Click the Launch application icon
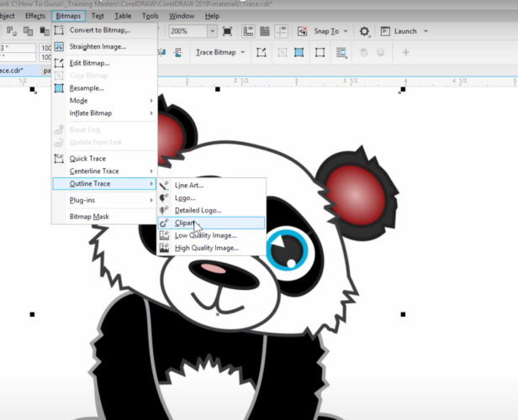The height and width of the screenshot is (420, 518). pyautogui.click(x=385, y=31)
